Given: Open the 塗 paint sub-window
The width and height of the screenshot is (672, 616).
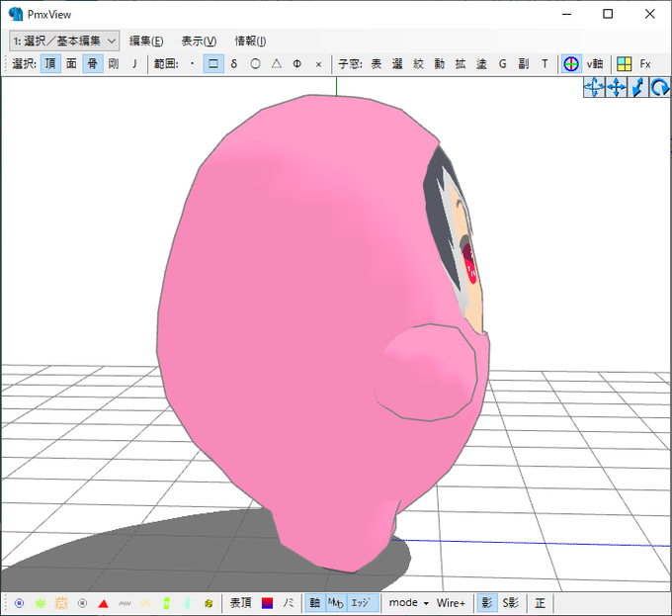Looking at the screenshot, I should coord(481,64).
